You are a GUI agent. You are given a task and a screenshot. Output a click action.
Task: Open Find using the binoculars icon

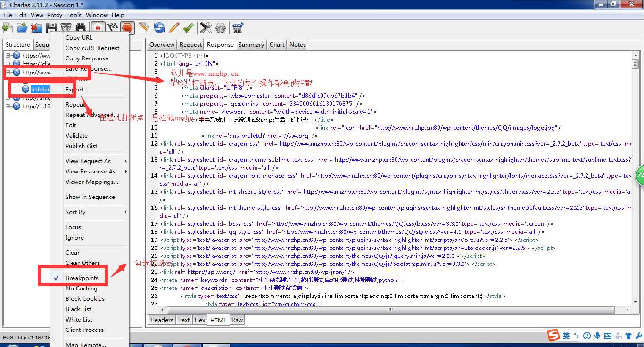click(81, 28)
